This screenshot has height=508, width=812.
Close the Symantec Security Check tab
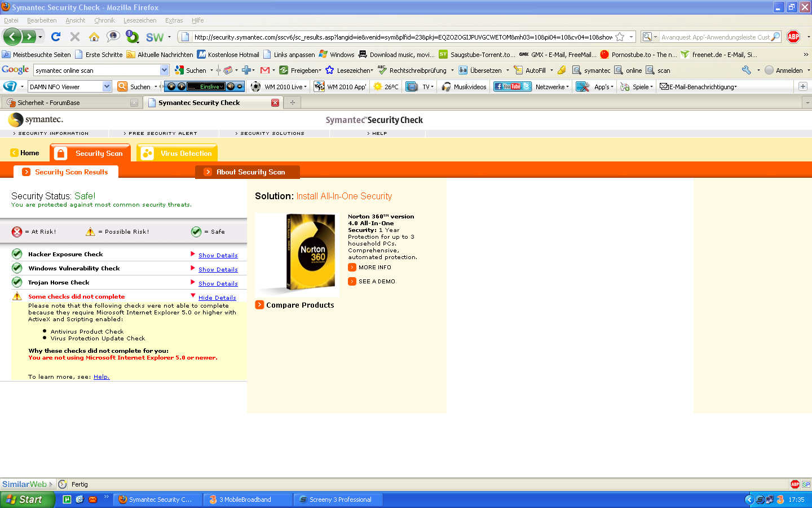275,103
